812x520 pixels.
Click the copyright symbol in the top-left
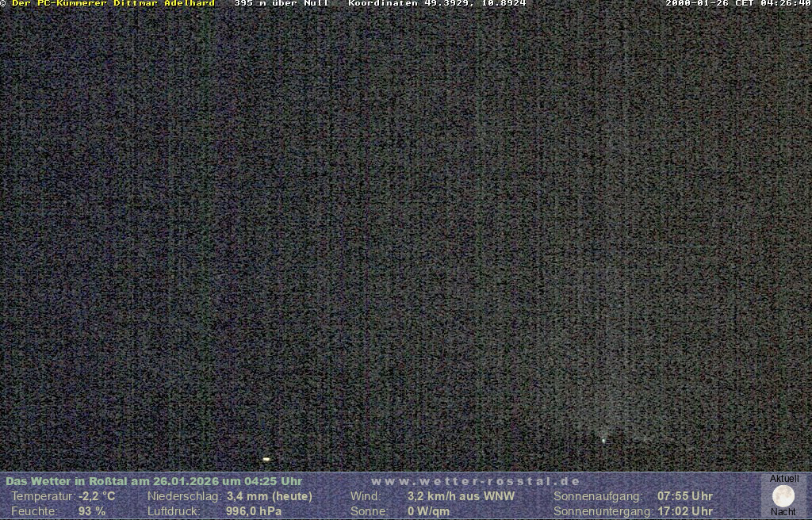pos(3,4)
